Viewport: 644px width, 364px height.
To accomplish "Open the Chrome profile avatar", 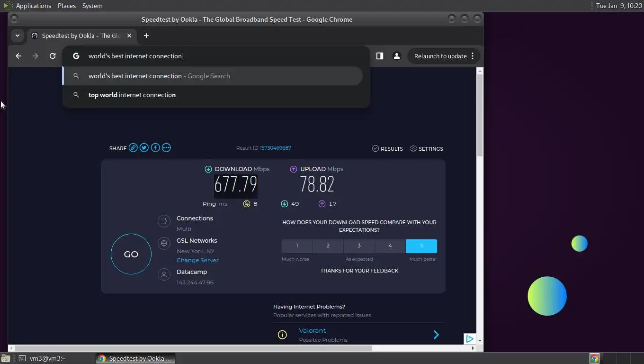I will (x=397, y=56).
